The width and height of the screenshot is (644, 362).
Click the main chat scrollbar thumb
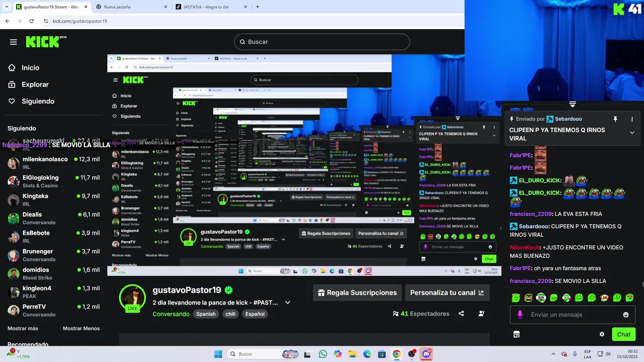(642, 285)
